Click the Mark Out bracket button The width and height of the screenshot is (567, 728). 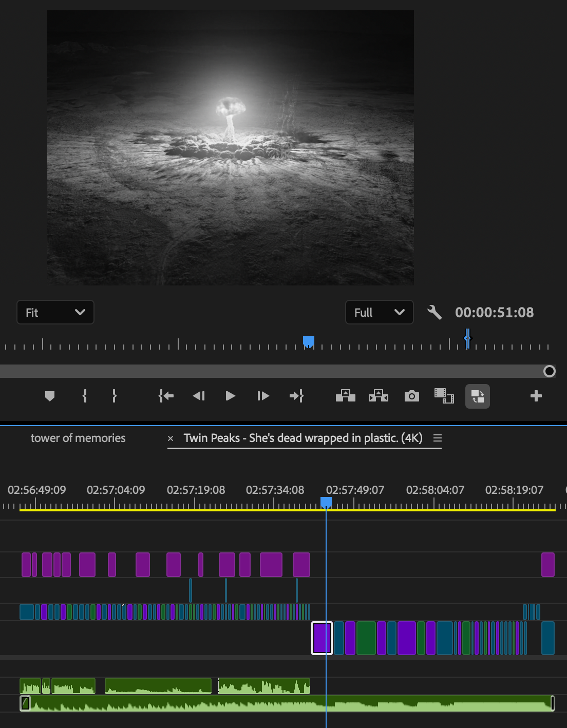coord(114,396)
